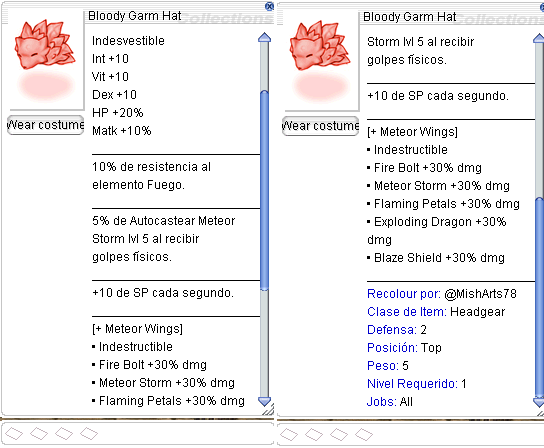The height and width of the screenshot is (448, 544).
Task: Select second card slot diamond in right window
Action: tap(314, 434)
